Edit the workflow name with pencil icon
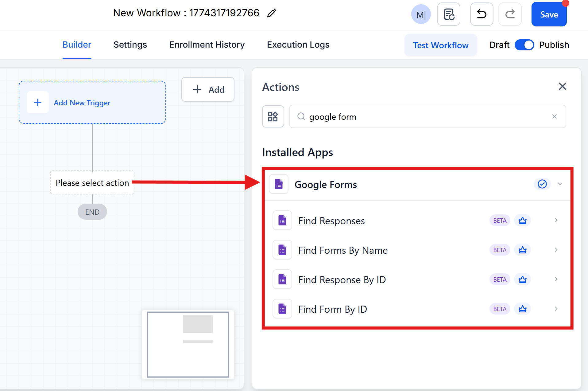Image resolution: width=588 pixels, height=391 pixels. pos(272,13)
